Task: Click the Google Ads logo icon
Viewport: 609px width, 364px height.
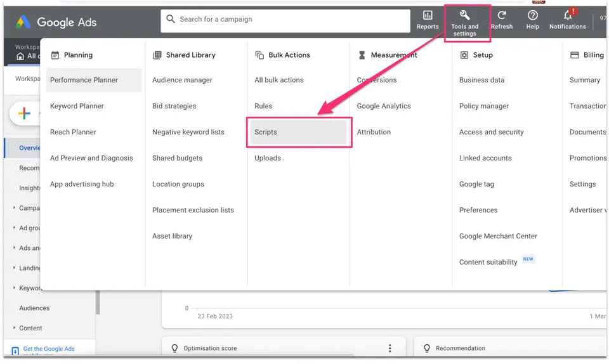Action: coord(23,22)
